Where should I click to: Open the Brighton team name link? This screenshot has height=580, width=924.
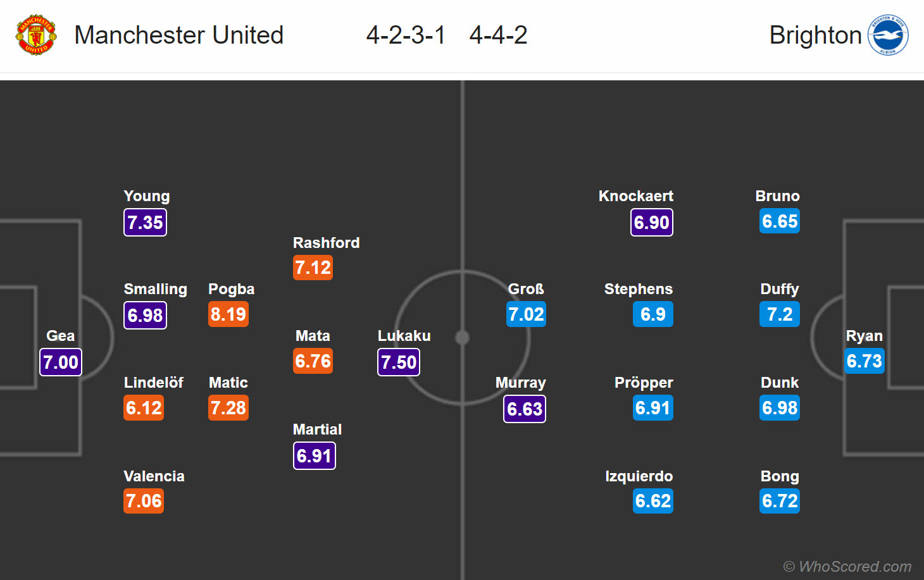pos(815,35)
